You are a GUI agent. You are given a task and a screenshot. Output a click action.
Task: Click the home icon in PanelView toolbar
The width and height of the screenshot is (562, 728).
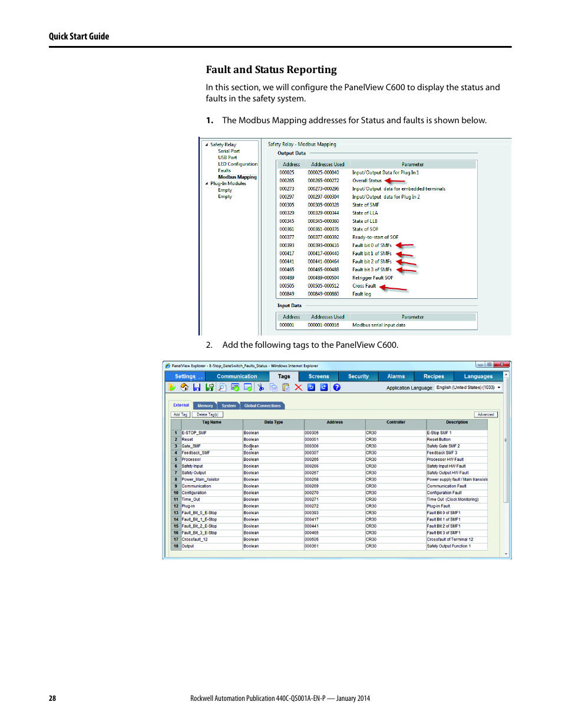tap(184, 387)
